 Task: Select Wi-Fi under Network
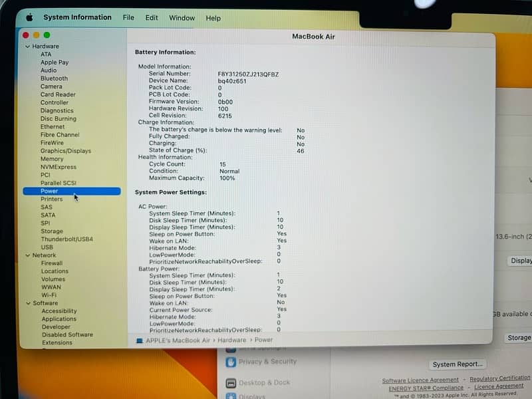click(x=49, y=295)
